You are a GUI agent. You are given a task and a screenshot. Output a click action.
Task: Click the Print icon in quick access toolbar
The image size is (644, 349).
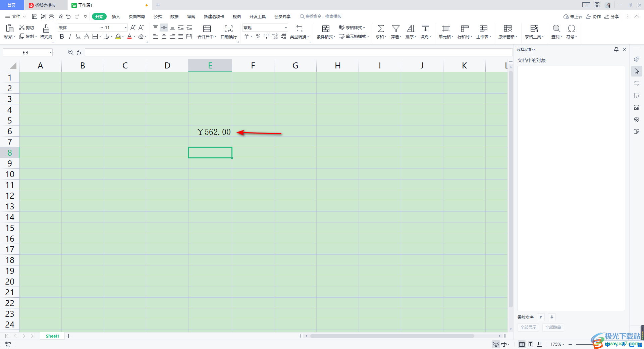pos(51,16)
